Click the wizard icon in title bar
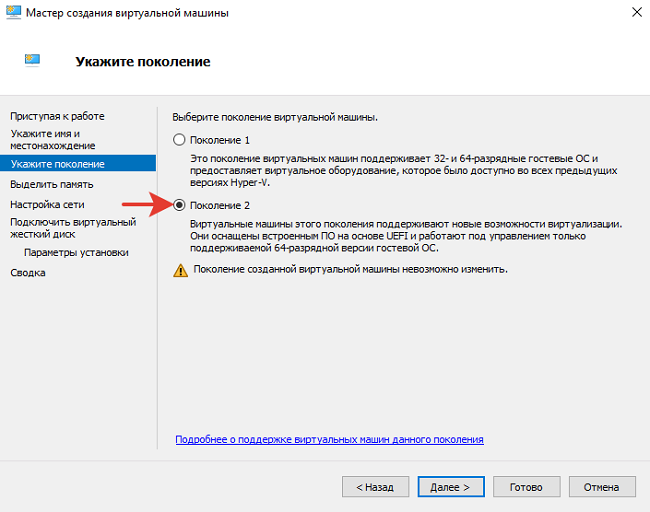 (14, 13)
